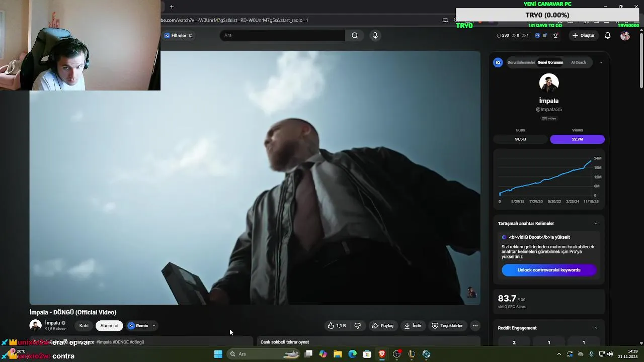Open İmpala channel avatar below video

(35, 326)
